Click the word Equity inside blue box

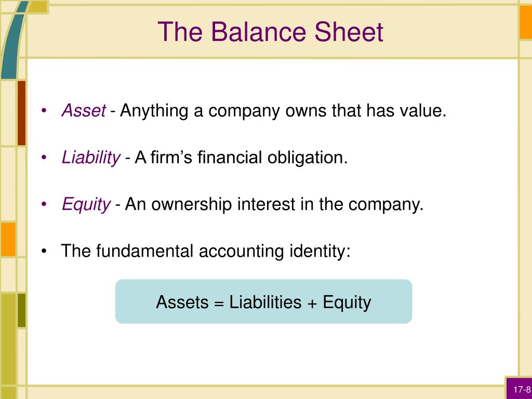[x=347, y=302]
